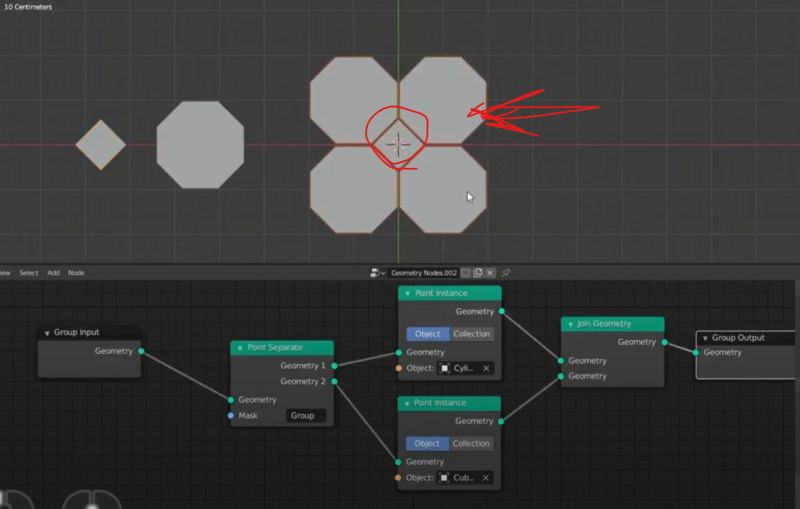Select the small diamond mesh in viewport
This screenshot has height=509, width=800.
(101, 144)
